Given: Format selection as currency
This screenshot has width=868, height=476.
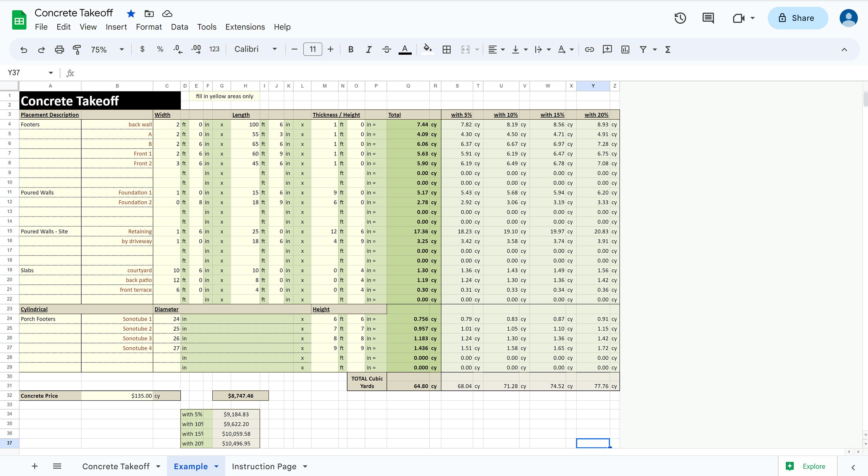Looking at the screenshot, I should (x=142, y=49).
